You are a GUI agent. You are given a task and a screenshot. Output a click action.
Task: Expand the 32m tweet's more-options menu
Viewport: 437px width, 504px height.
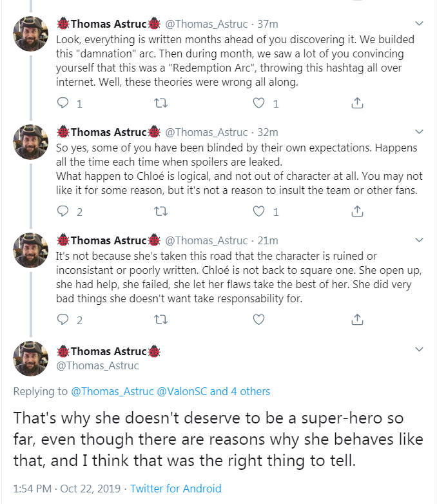pos(420,132)
